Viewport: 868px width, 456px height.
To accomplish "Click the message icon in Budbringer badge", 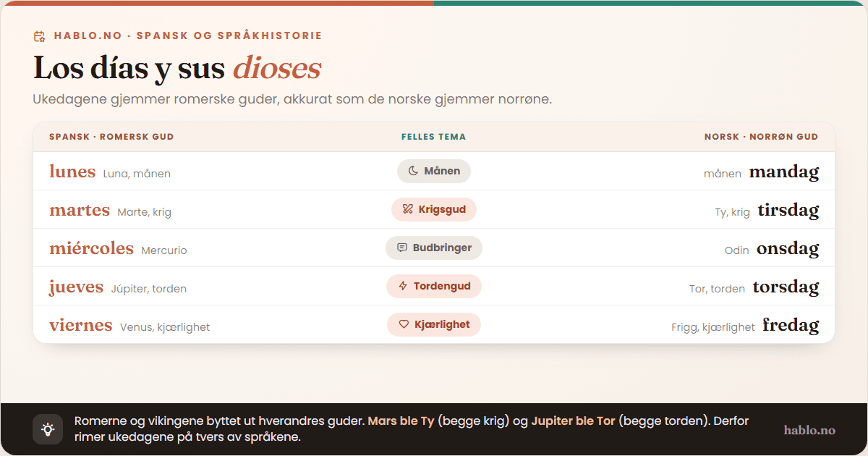I will click(x=402, y=248).
